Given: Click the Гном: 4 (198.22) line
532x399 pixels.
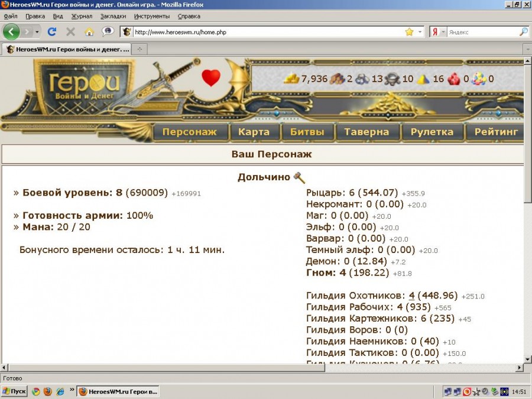Looking at the screenshot, I should pos(348,273).
